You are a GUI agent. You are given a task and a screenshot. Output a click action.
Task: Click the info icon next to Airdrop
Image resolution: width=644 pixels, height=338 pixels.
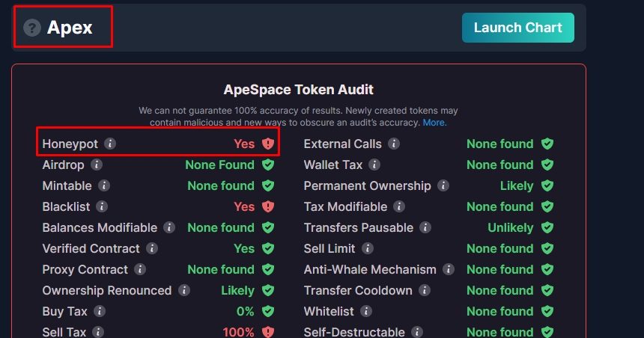(x=96, y=165)
